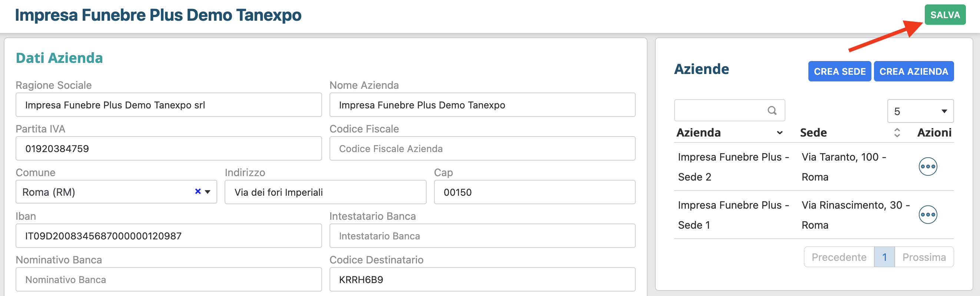Clear the Roma (RM) Comune selection
The width and height of the screenshot is (980, 296).
198,192
